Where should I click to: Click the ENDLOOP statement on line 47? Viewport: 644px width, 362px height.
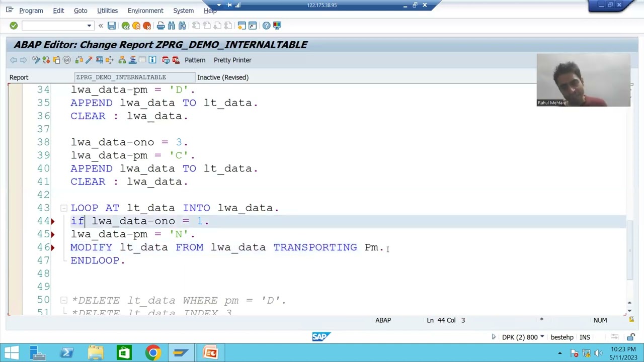(x=98, y=260)
